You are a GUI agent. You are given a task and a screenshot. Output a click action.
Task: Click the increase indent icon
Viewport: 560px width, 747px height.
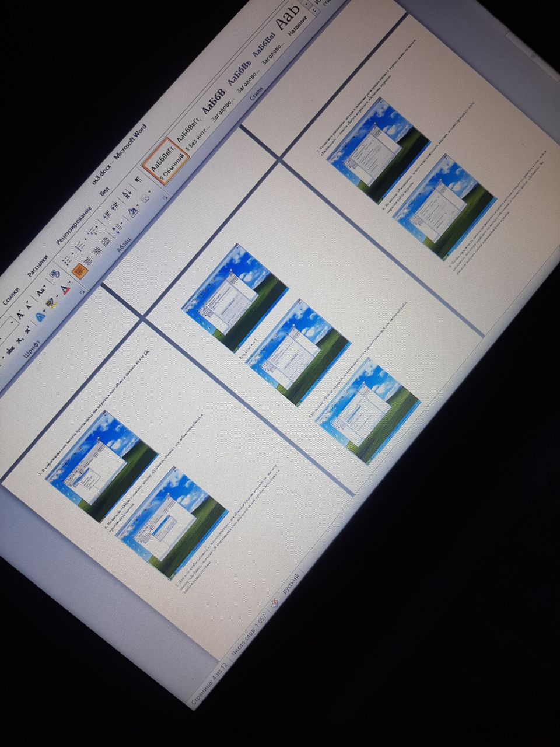(114, 205)
